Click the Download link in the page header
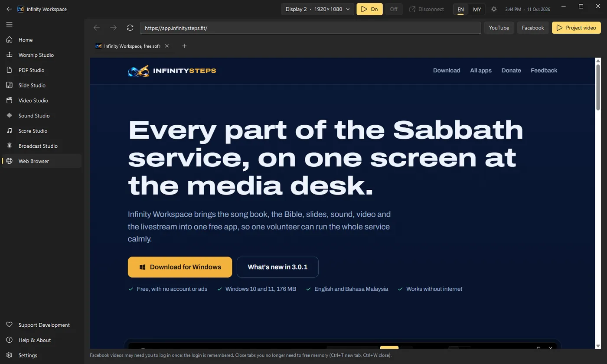 447,70
